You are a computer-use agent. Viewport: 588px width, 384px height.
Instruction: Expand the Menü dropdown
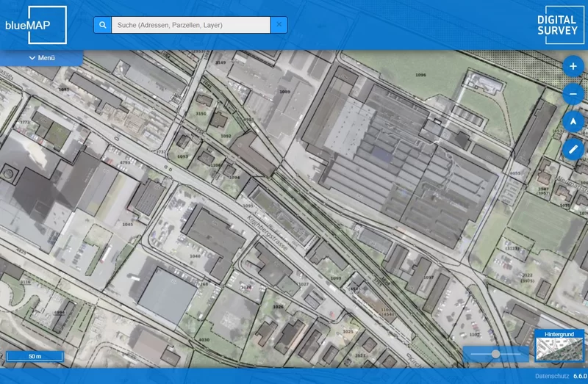(42, 58)
